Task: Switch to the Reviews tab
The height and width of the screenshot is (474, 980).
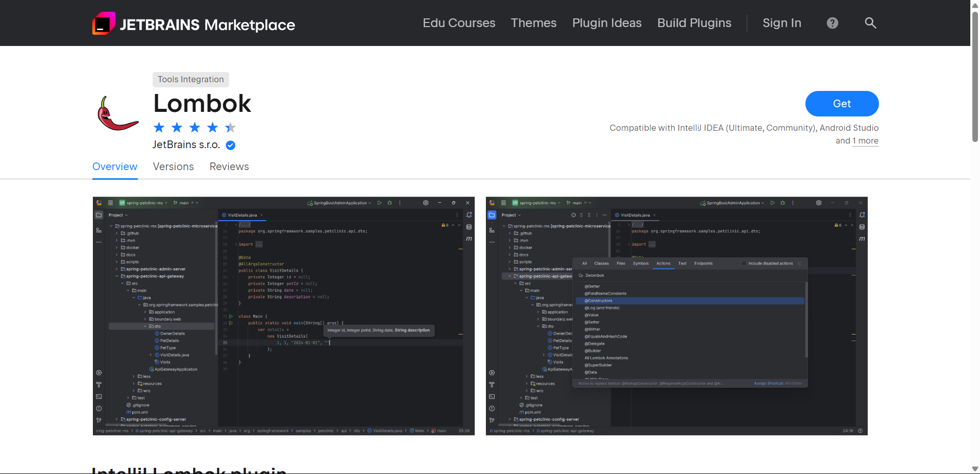Action: (x=229, y=167)
